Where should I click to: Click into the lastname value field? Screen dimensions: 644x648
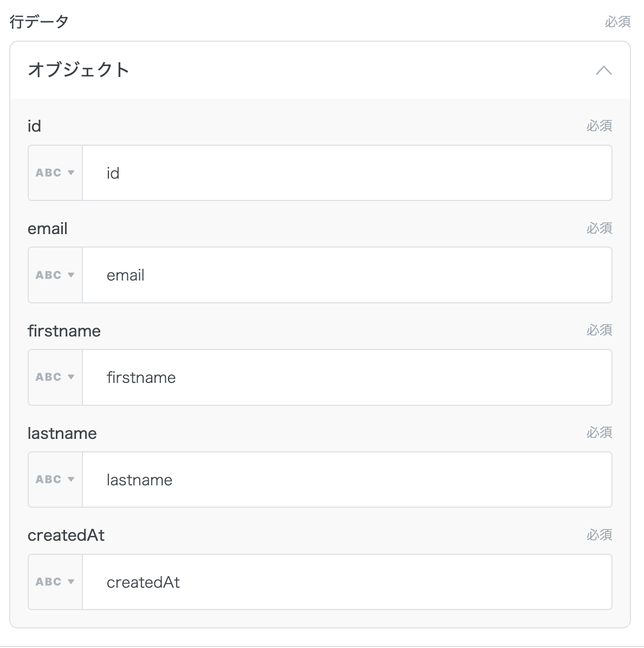[347, 479]
